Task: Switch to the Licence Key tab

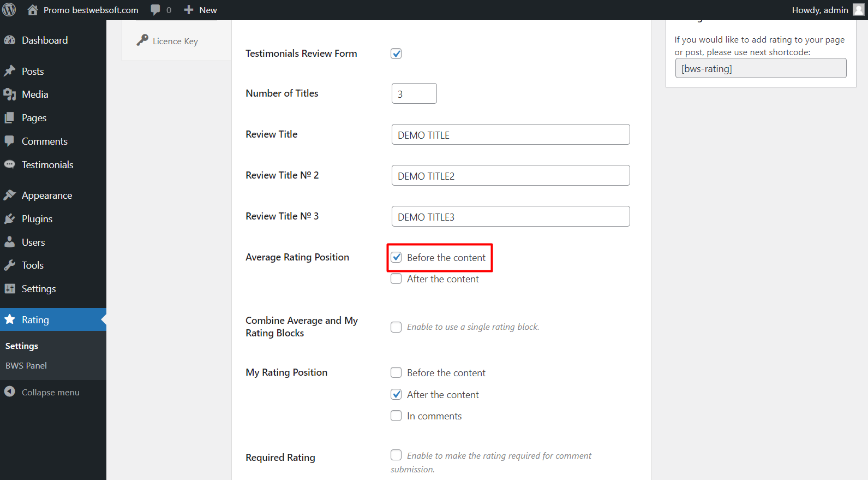Action: pos(176,41)
